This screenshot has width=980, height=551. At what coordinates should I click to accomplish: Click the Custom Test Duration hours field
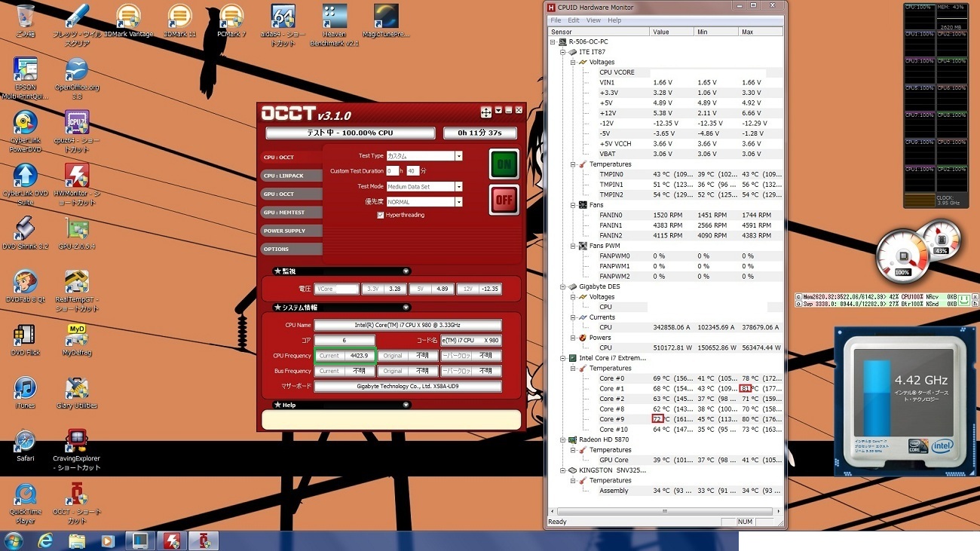coord(392,171)
